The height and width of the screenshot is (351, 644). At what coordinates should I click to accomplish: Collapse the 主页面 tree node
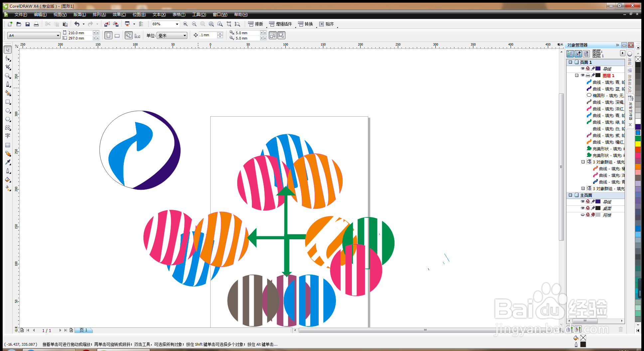(x=570, y=195)
